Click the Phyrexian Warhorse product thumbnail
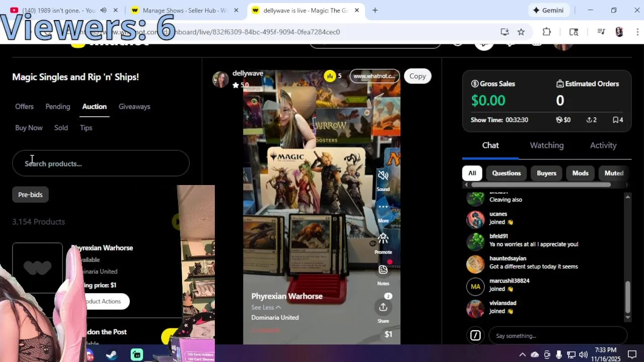 click(x=38, y=268)
